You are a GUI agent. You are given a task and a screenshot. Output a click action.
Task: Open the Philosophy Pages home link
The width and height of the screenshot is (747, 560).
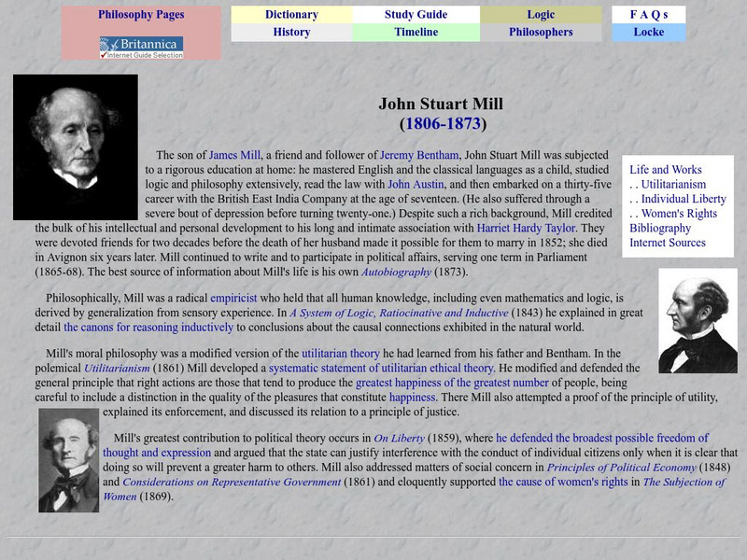click(141, 14)
